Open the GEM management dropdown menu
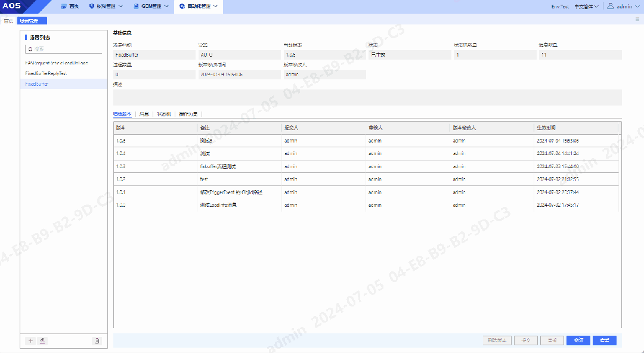644x353 pixels. tap(151, 7)
